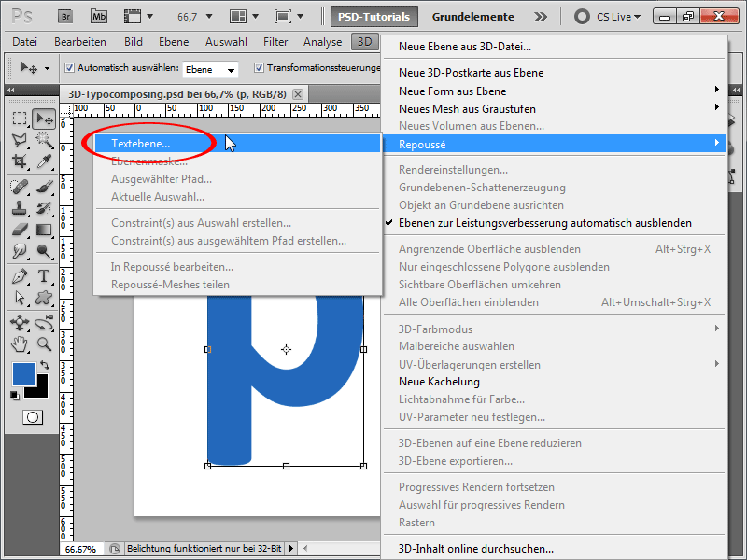Click the transform center point crosshair
747x560 pixels.
286,349
